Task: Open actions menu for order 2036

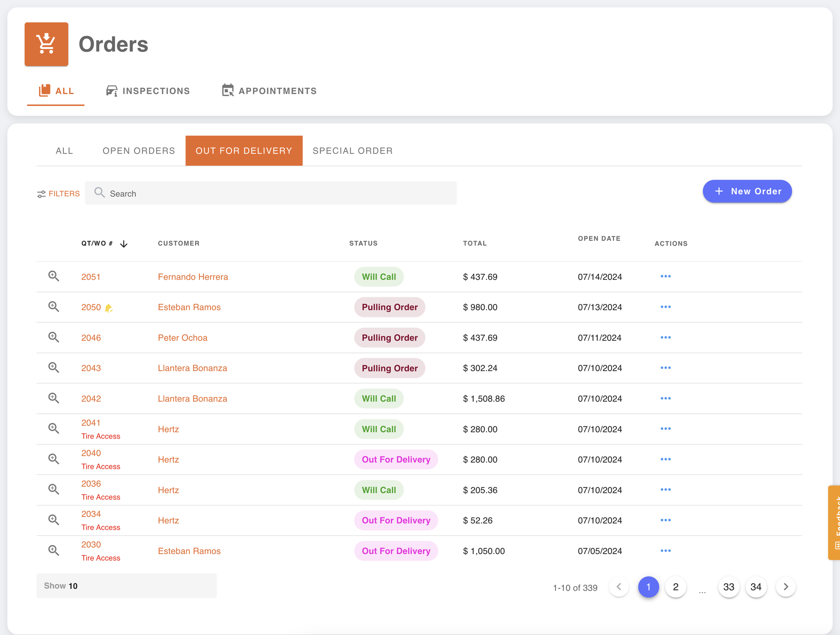Action: click(x=665, y=490)
